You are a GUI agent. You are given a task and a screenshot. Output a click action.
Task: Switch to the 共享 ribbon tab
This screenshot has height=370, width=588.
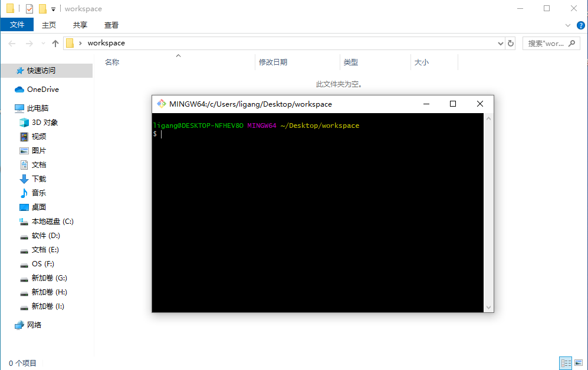(80, 25)
